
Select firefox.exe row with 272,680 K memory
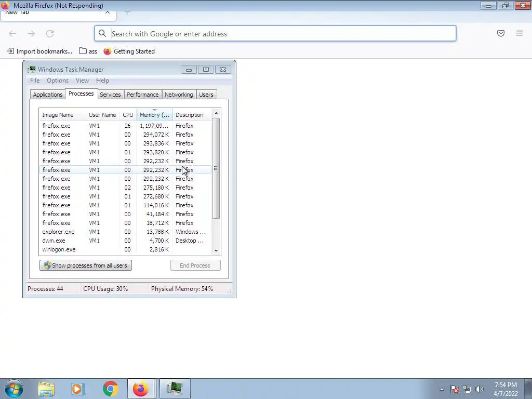click(x=125, y=196)
